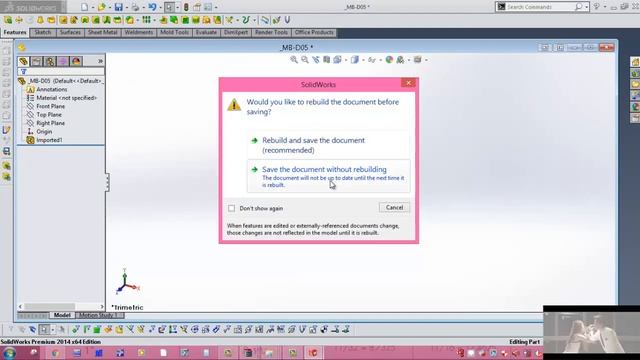Select Material not specified tree item
640x360 pixels.
(62, 98)
